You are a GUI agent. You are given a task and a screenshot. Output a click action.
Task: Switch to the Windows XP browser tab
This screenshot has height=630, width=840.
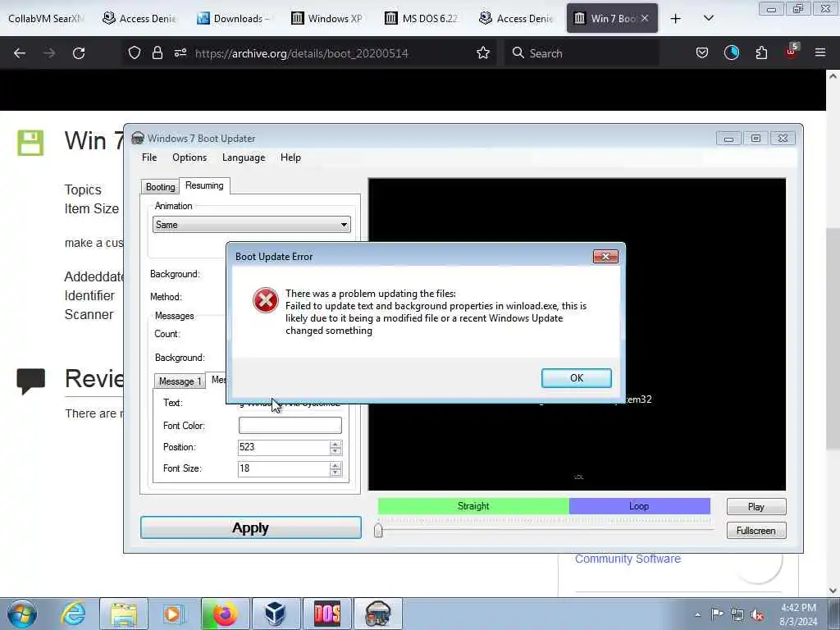(326, 18)
